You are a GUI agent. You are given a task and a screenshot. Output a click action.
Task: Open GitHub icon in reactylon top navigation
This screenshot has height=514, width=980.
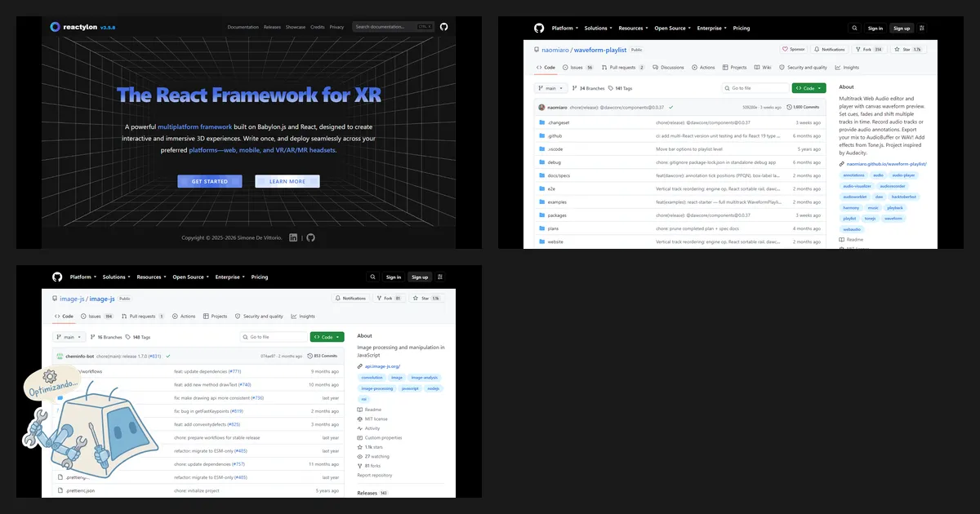click(443, 27)
